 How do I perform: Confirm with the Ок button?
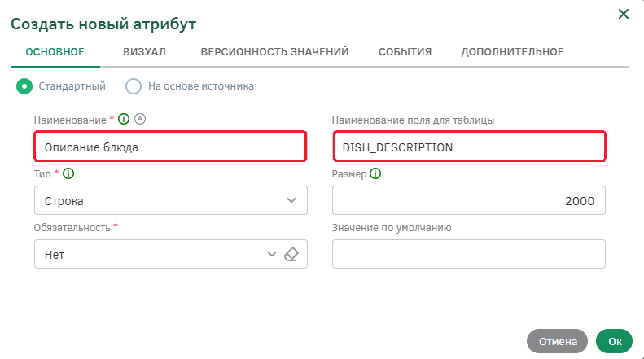tap(614, 341)
